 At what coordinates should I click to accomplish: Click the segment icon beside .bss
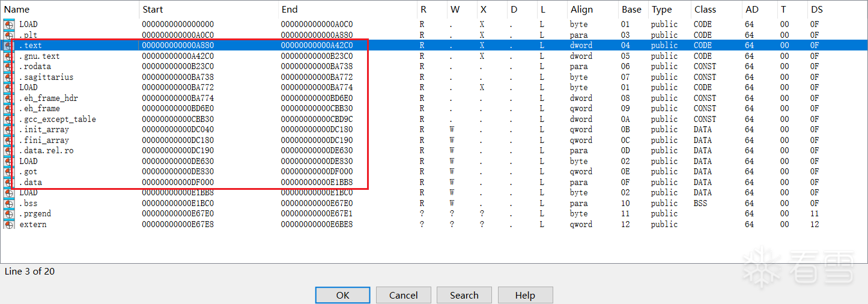[9, 203]
